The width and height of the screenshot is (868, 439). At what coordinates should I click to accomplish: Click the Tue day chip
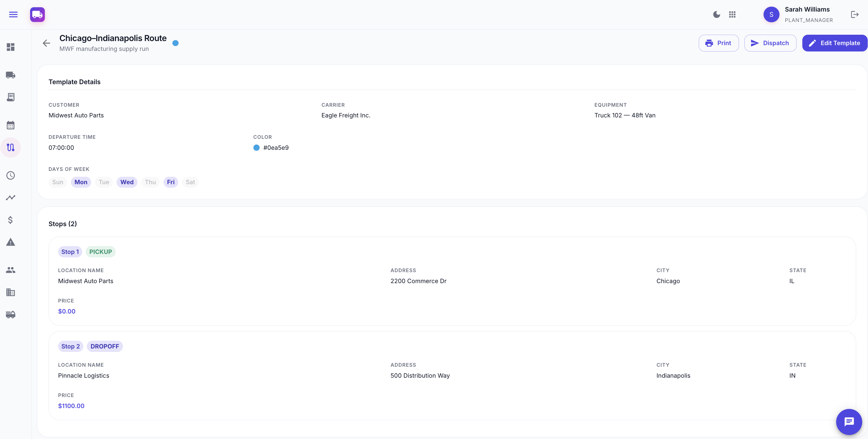point(104,182)
